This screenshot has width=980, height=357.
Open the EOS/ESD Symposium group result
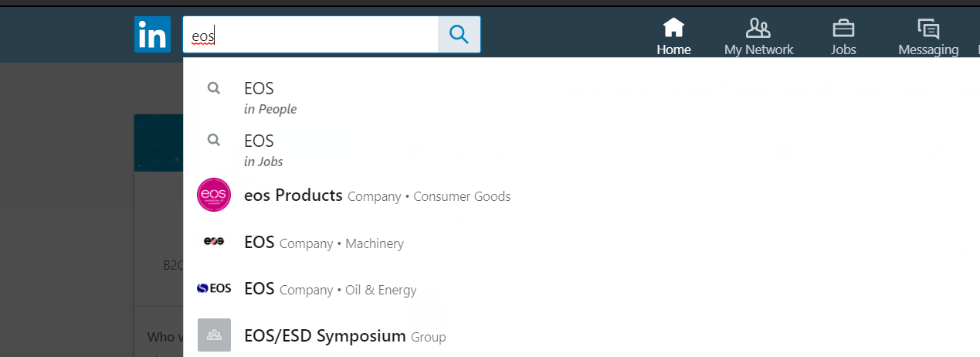pyautogui.click(x=344, y=336)
